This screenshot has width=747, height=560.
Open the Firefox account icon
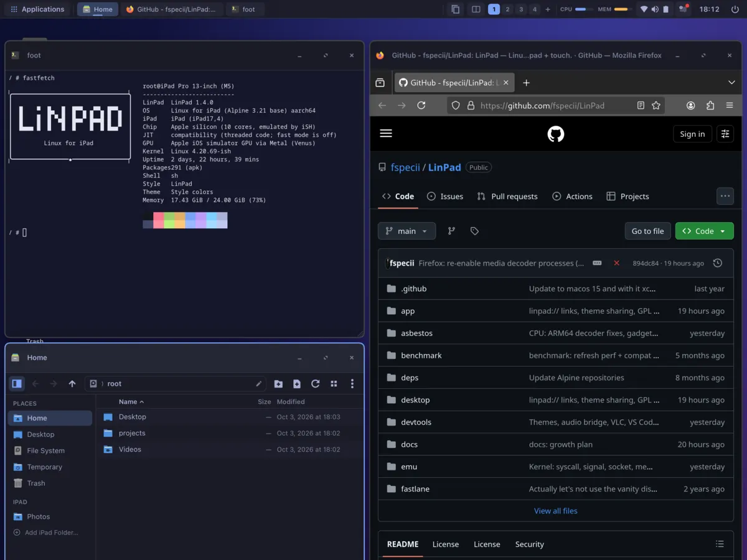(690, 106)
